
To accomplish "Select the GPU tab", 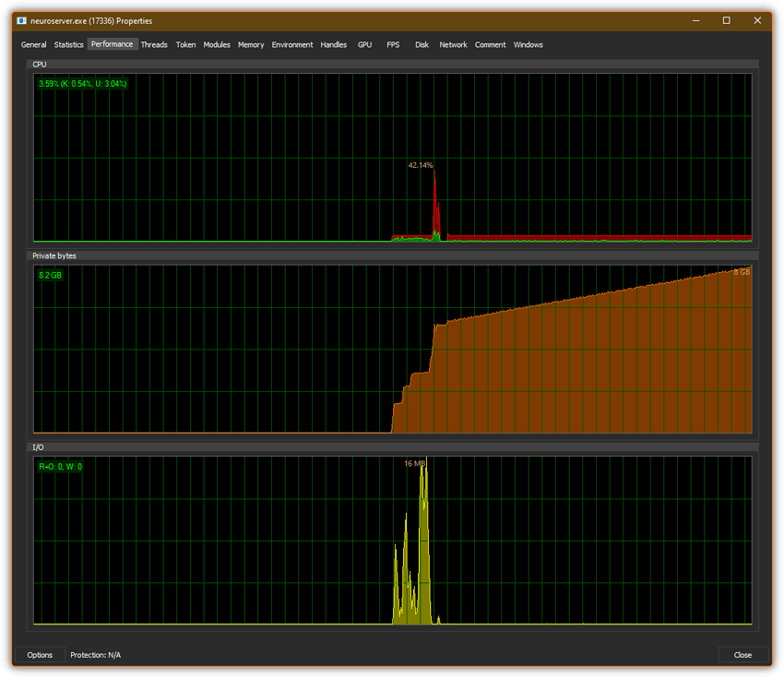I will tap(364, 44).
